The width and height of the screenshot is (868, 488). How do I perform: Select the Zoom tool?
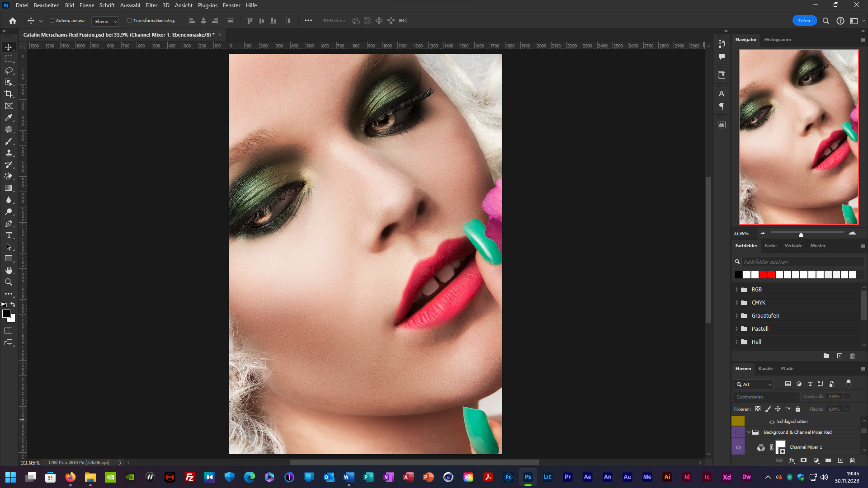pyautogui.click(x=9, y=282)
